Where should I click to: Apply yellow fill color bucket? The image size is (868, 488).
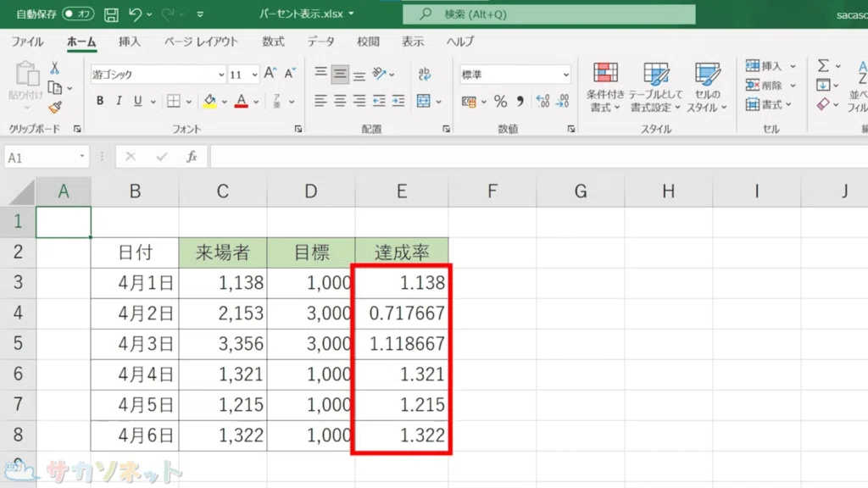[209, 102]
